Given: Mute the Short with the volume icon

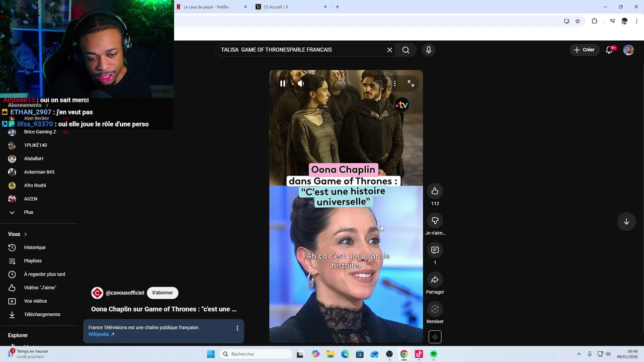Looking at the screenshot, I should 301,83.
